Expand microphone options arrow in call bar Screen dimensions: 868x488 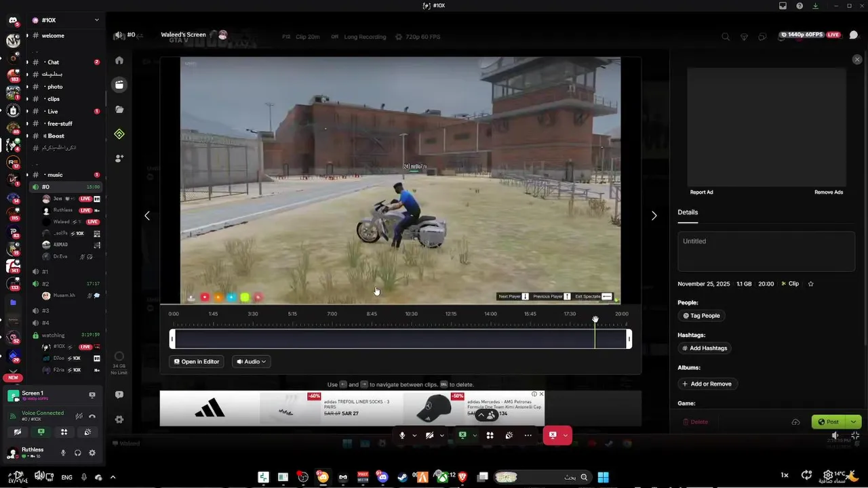point(414,435)
